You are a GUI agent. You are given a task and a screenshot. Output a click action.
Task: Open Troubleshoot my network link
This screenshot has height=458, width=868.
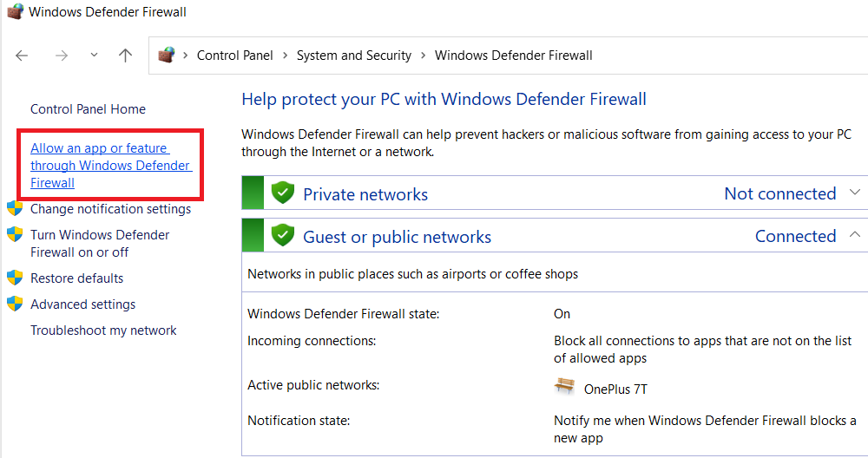[x=103, y=330]
